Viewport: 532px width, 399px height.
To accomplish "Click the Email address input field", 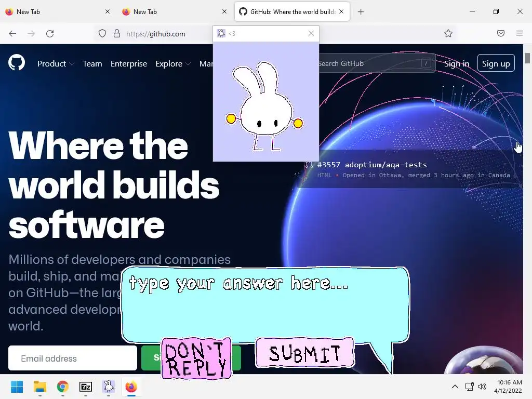I will point(73,358).
